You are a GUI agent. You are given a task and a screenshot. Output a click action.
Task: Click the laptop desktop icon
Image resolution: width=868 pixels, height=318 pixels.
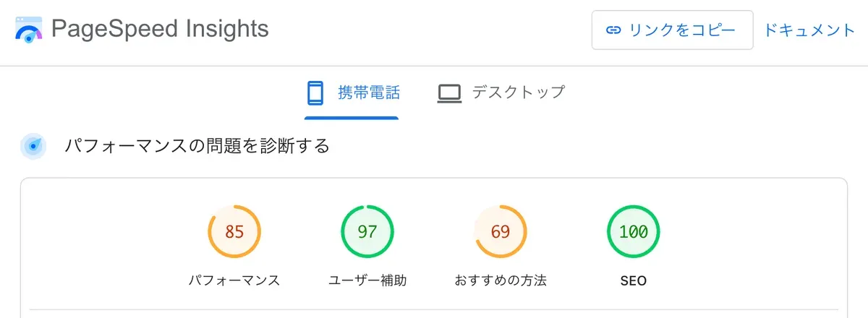pos(449,93)
